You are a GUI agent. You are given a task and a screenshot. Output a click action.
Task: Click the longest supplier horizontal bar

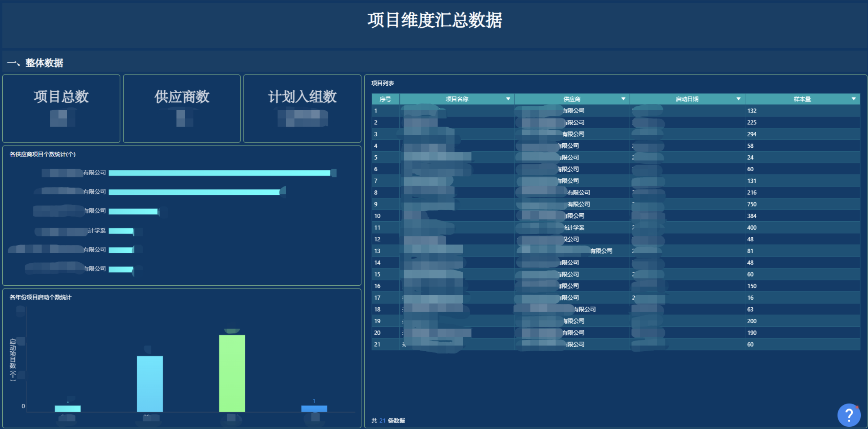coord(219,173)
